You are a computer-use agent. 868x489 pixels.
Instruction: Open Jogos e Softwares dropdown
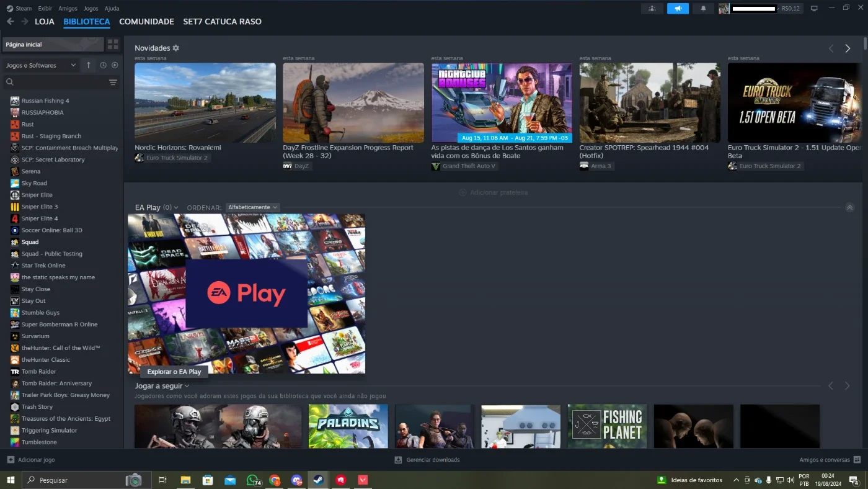tap(41, 65)
